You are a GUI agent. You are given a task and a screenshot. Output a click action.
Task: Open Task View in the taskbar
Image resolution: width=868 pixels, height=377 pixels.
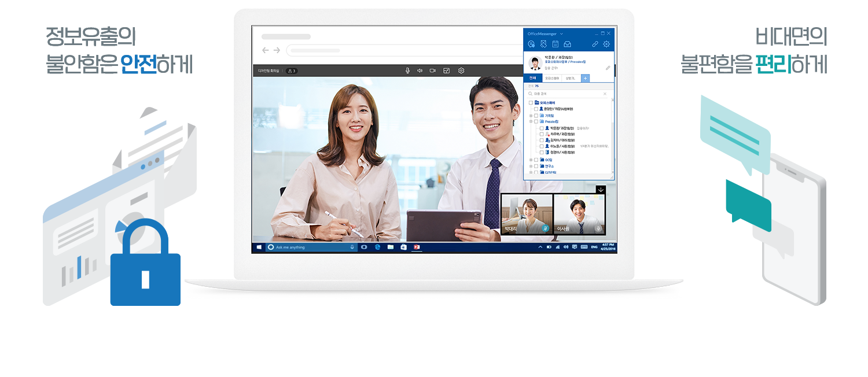click(x=364, y=247)
